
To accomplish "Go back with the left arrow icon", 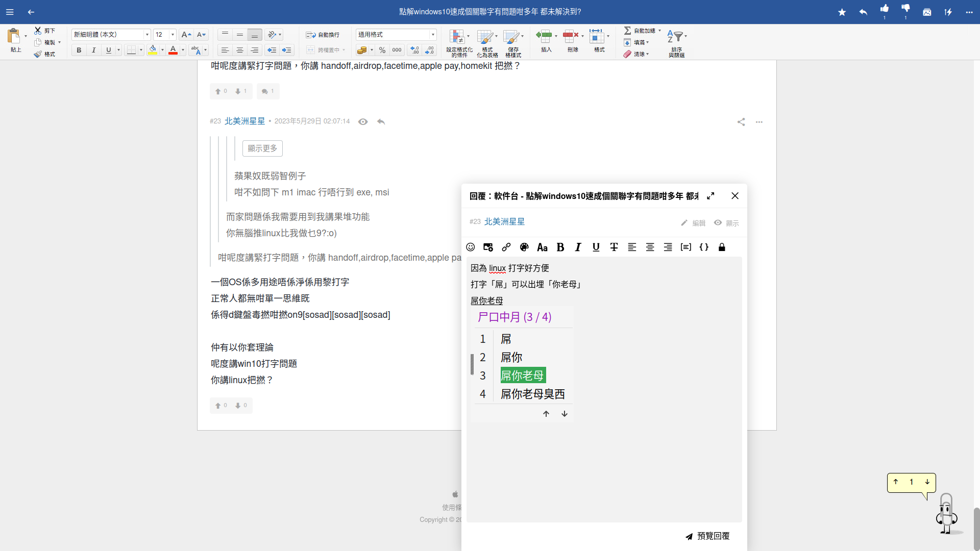I will pyautogui.click(x=31, y=12).
